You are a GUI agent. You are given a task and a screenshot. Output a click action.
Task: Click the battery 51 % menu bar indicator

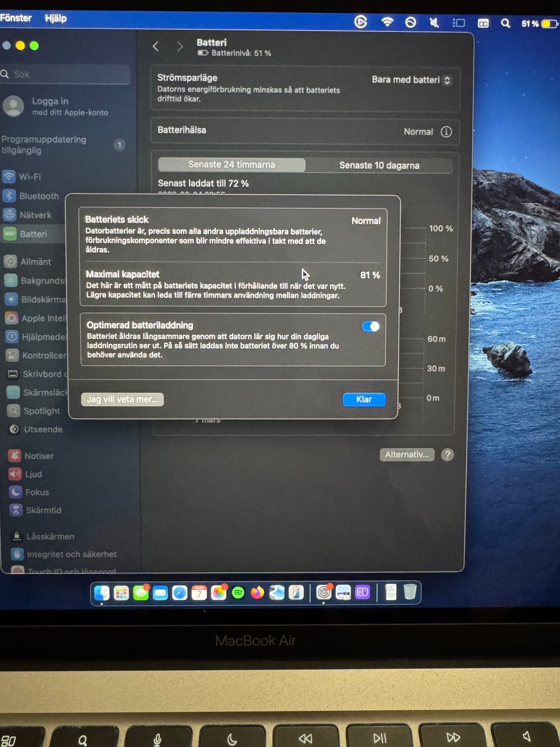point(539,24)
